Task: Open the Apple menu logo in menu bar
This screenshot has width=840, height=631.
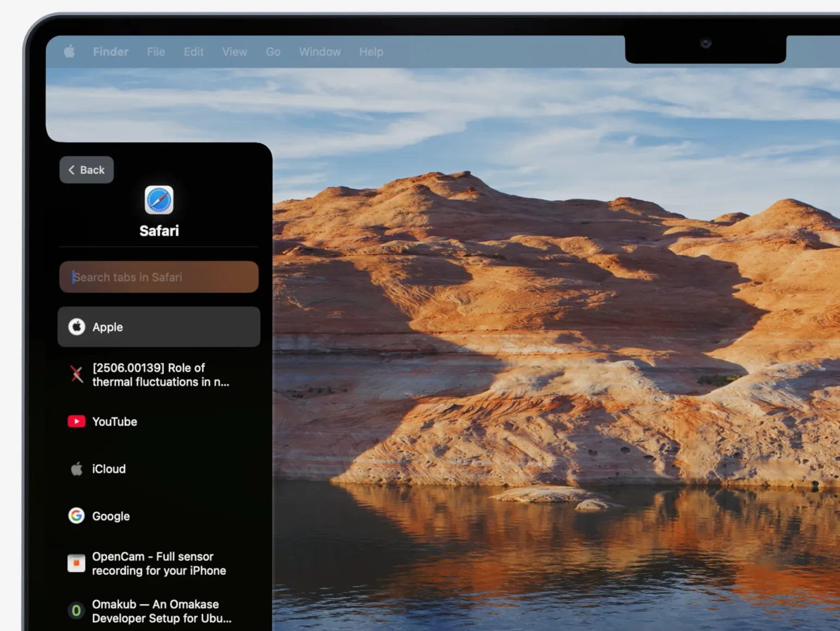Action: (69, 51)
